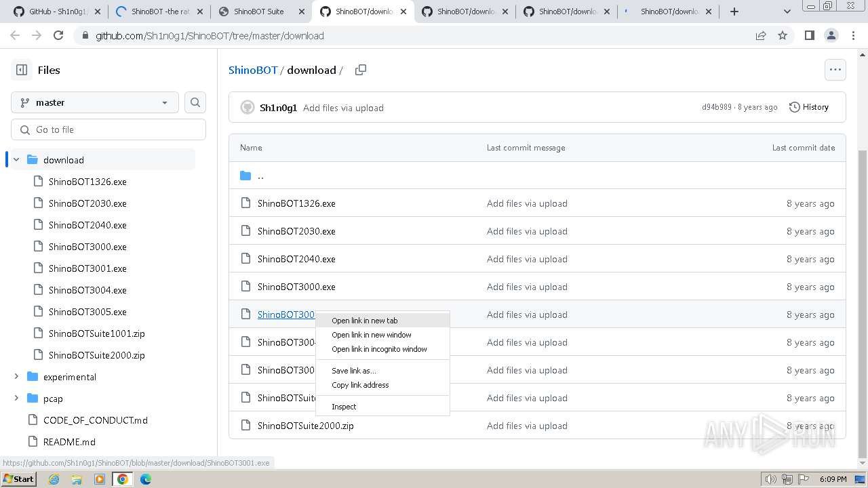Close the ShinoBOT Suite tab
Image resolution: width=868 pixels, height=488 pixels.
click(302, 12)
